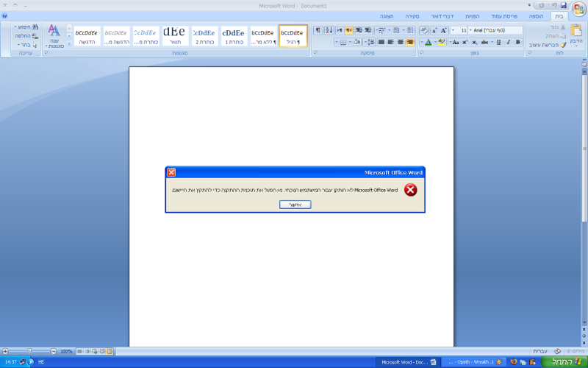The image size is (588, 368).
Task: Click the Increase Indent icon
Action: coord(359,30)
